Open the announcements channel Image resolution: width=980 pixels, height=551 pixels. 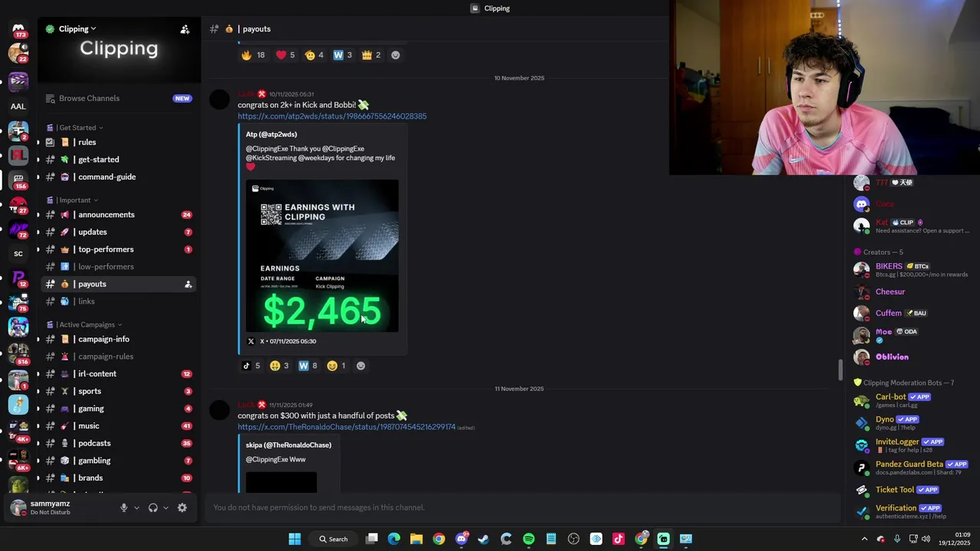click(119, 215)
